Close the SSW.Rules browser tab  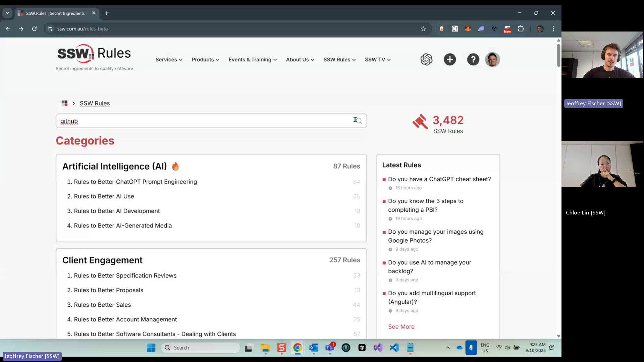[x=94, y=13]
